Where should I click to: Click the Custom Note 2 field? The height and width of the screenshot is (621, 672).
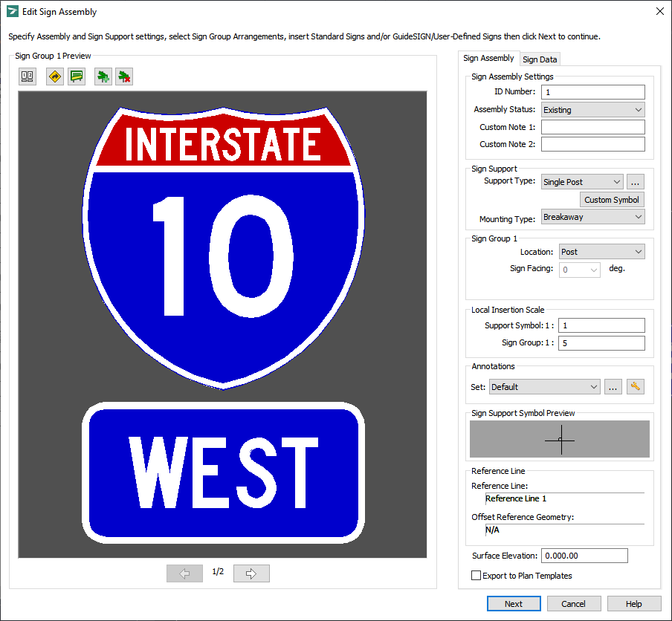point(592,144)
